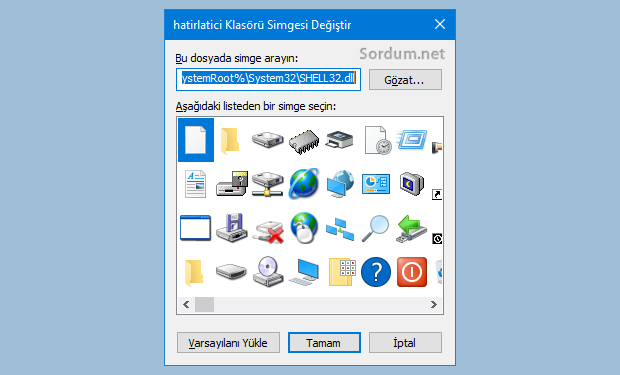The image size is (620, 375).
Task: Choose the document with clock icon
Action: [x=378, y=140]
